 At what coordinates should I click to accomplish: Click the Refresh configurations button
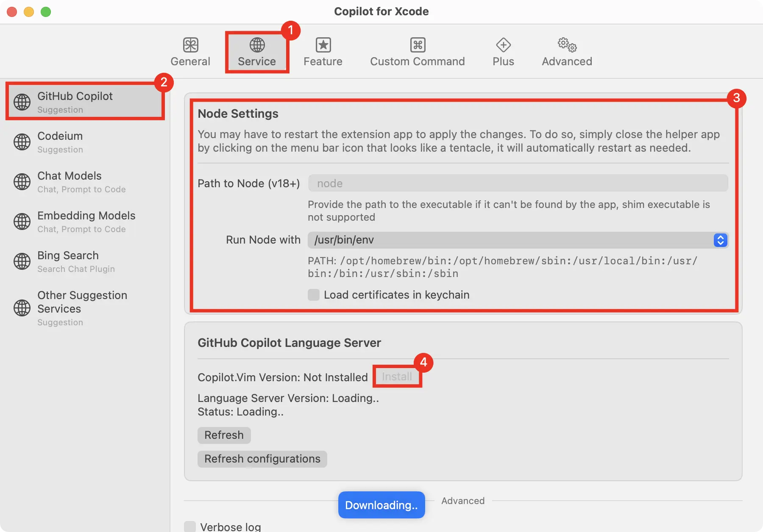(x=262, y=459)
